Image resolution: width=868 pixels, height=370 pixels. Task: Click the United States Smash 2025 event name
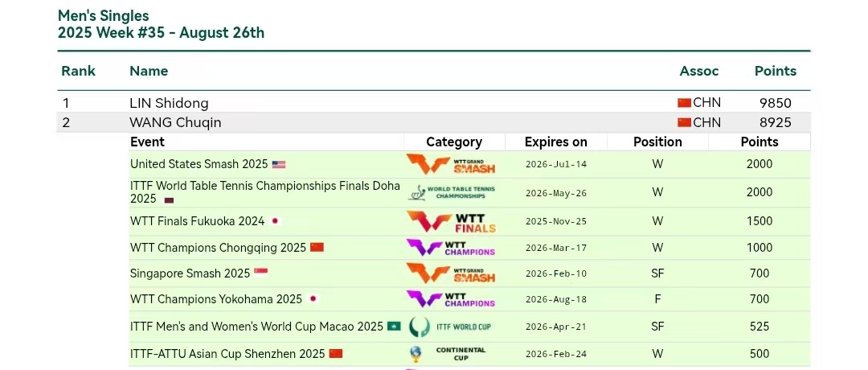click(199, 164)
